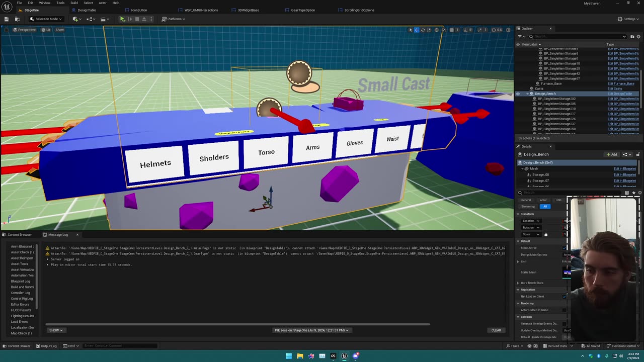Click the Outliner search field
The height and width of the screenshot is (362, 644).
(x=578, y=36)
